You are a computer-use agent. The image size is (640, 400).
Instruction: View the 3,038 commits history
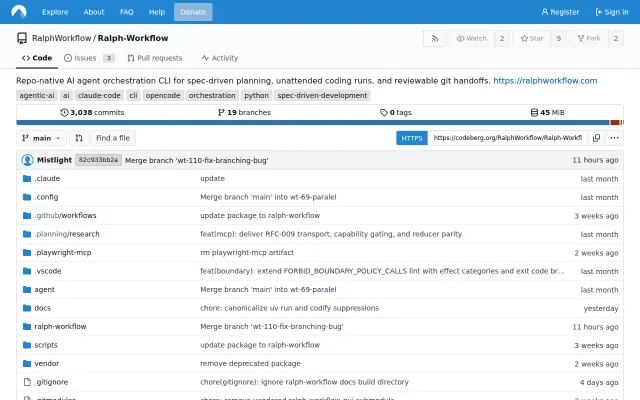point(92,112)
